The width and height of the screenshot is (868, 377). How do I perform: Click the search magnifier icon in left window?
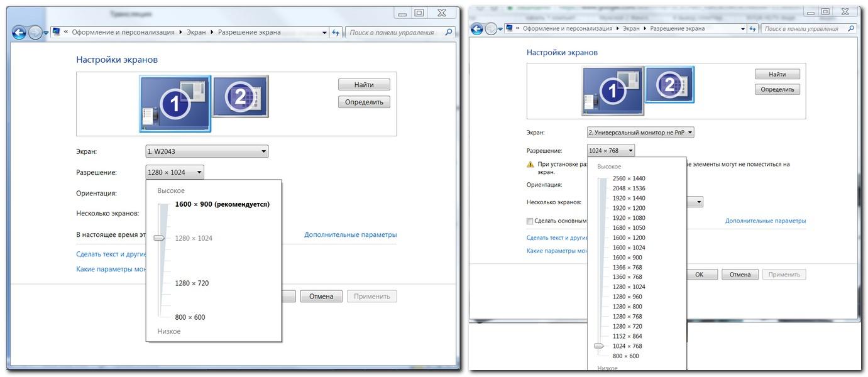[448, 33]
